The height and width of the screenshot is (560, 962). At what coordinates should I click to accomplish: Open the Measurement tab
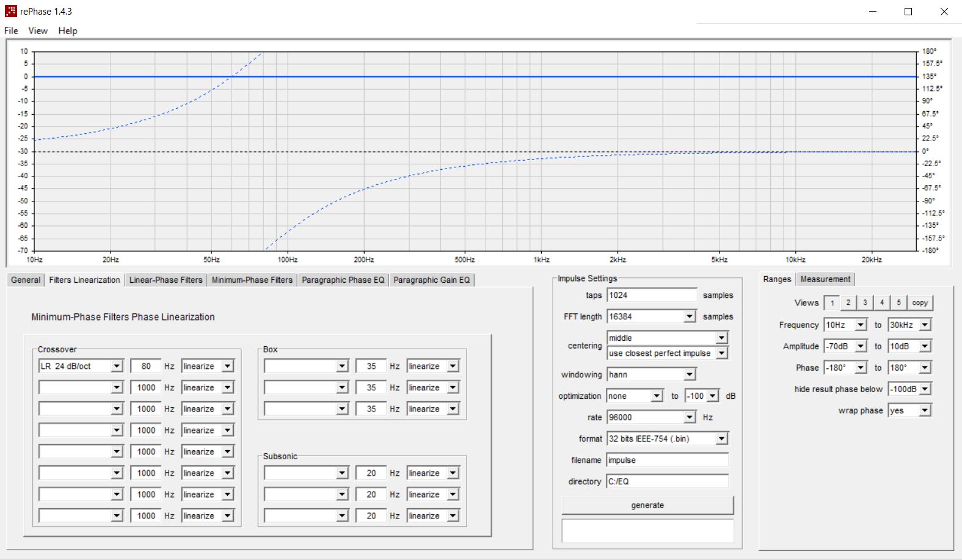coord(825,279)
